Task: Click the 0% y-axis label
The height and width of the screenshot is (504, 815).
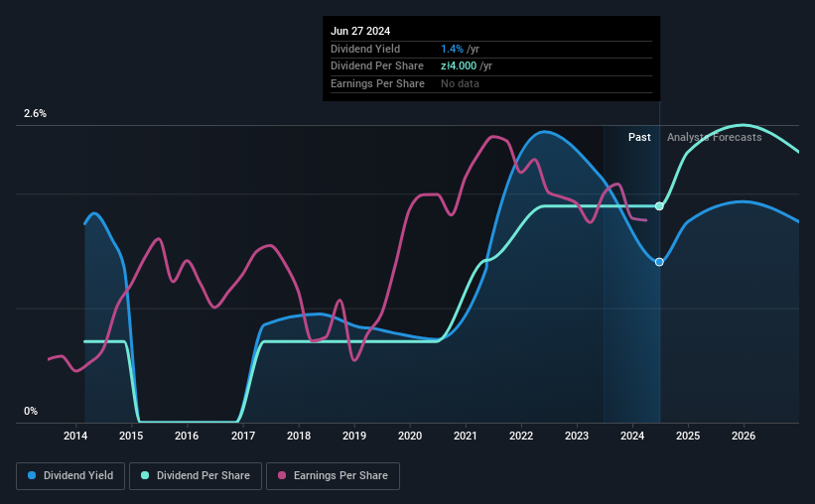Action: tap(31, 411)
